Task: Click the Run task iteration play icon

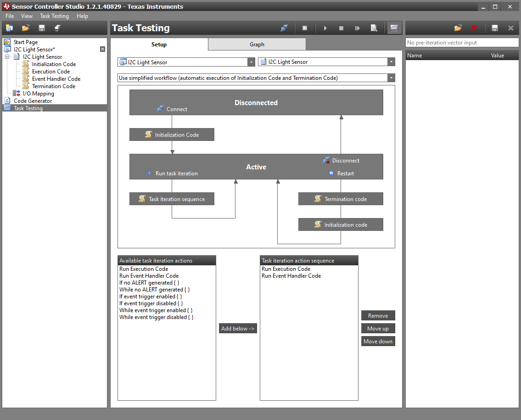Action: [x=325, y=28]
